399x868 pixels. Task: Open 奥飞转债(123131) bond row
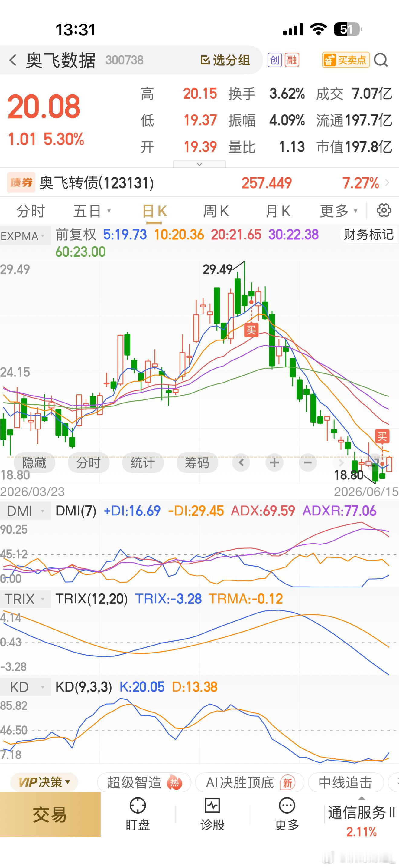(199, 182)
